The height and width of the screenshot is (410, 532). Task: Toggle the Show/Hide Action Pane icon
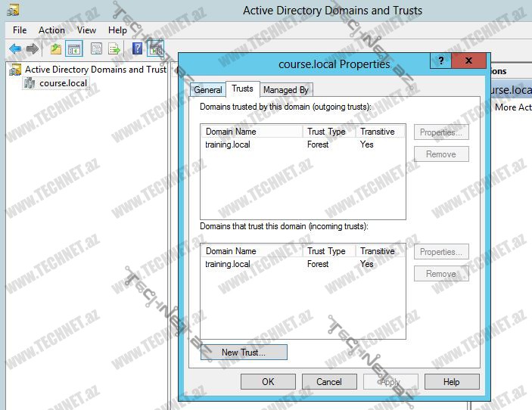pyautogui.click(x=156, y=49)
